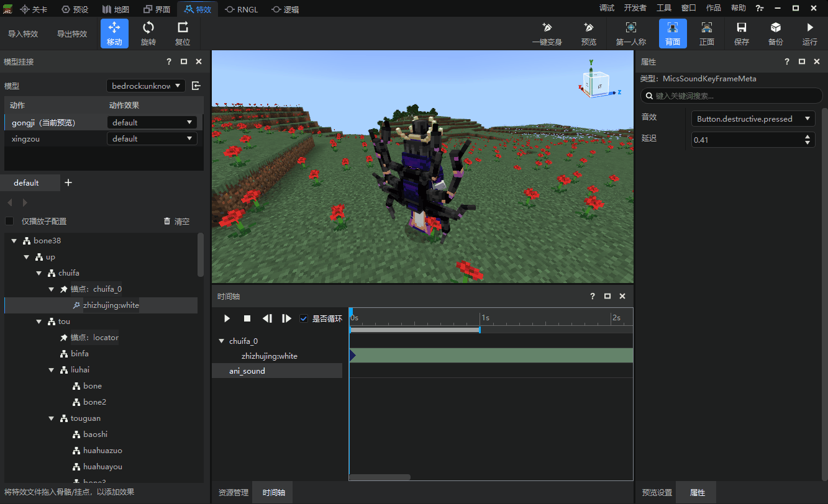
Task: Click the 备份 backup icon
Action: click(x=776, y=34)
